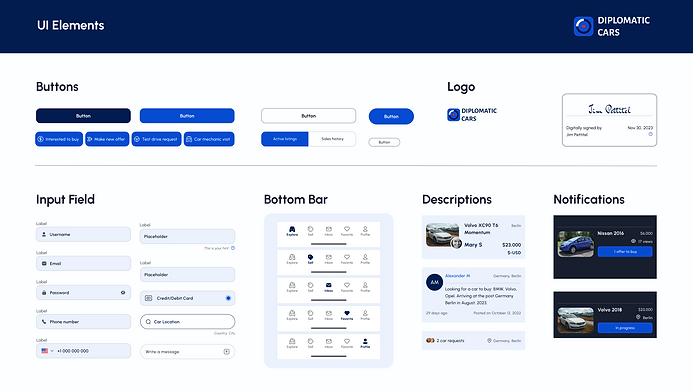
Task: Click location pin on Volvo 2018 notification
Action: pos(638,317)
